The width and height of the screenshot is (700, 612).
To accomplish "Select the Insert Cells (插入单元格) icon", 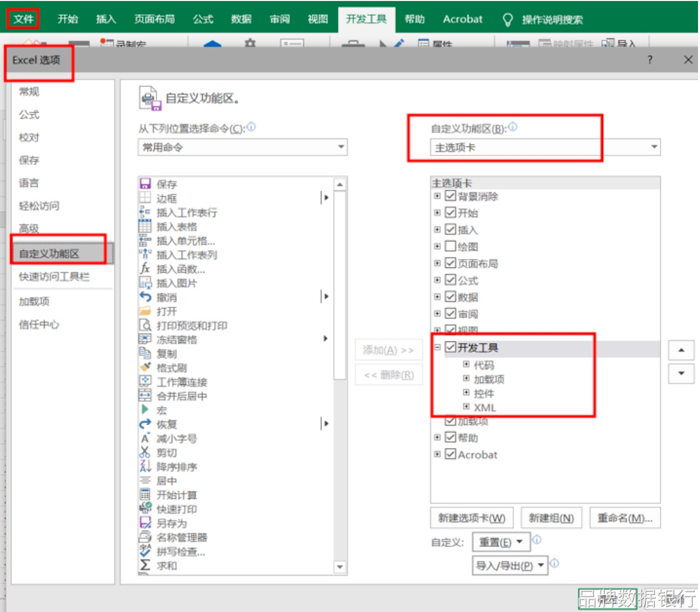I will point(145,240).
